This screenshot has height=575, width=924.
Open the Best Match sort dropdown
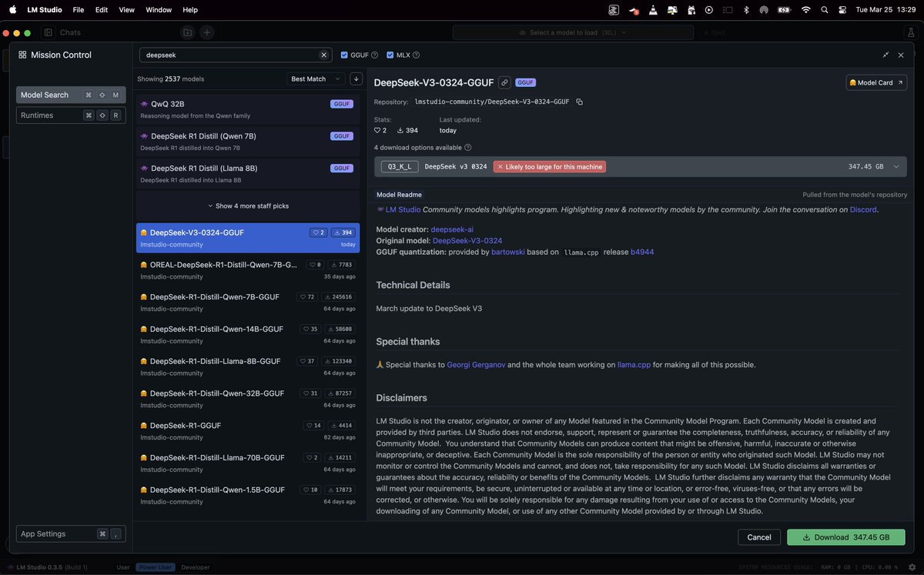click(x=316, y=79)
